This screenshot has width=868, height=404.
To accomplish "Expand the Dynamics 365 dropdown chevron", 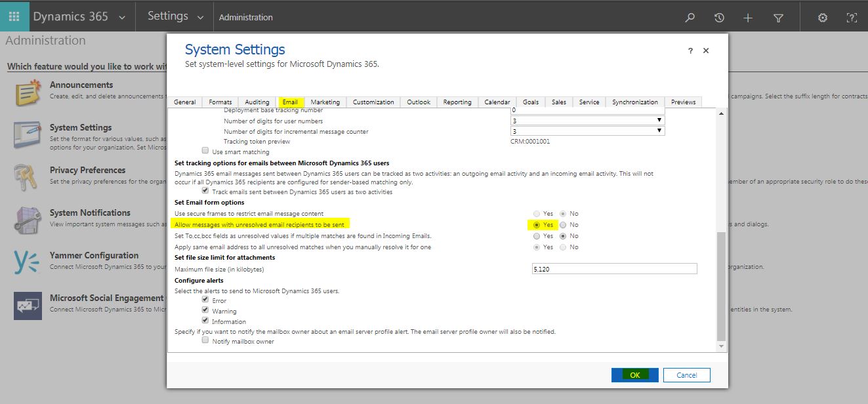I will point(122,18).
